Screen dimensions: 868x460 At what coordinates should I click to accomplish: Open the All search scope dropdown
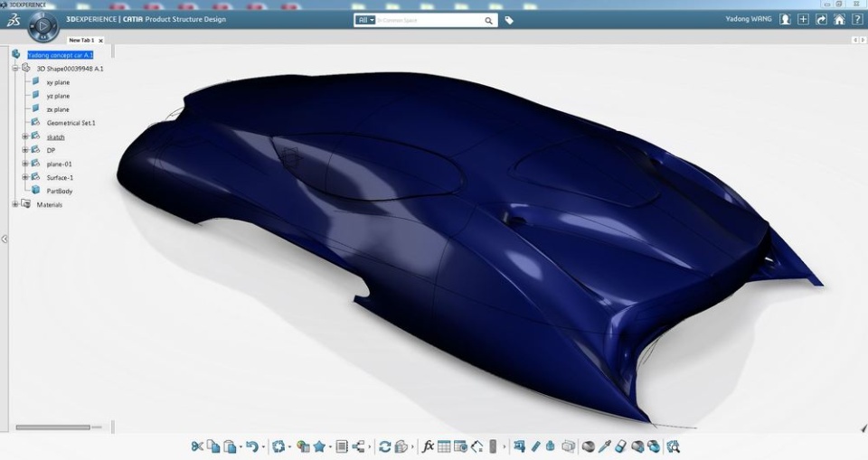(364, 20)
